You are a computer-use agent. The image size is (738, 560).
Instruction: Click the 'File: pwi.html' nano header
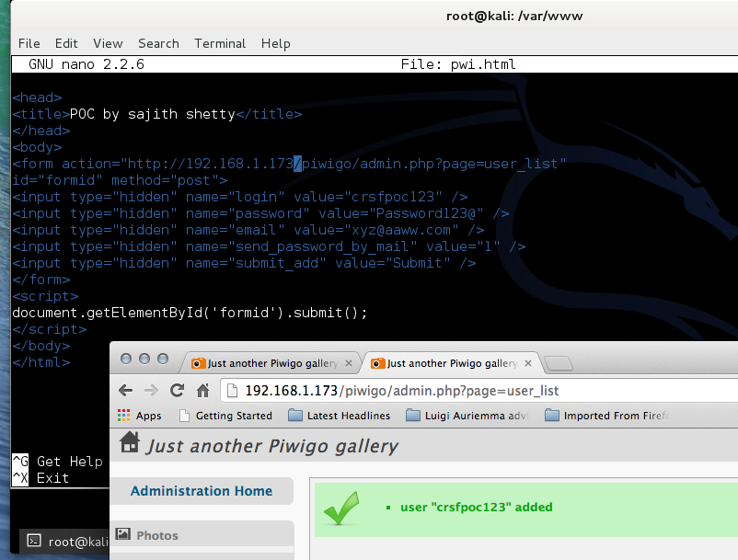click(x=458, y=64)
